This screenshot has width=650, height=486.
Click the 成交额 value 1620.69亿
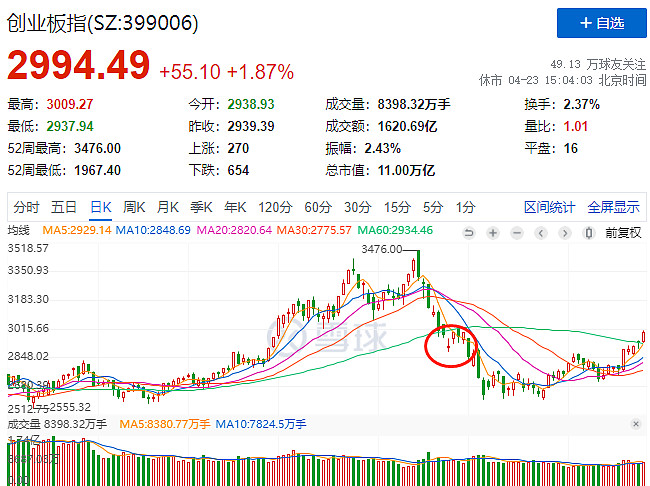[x=407, y=126]
